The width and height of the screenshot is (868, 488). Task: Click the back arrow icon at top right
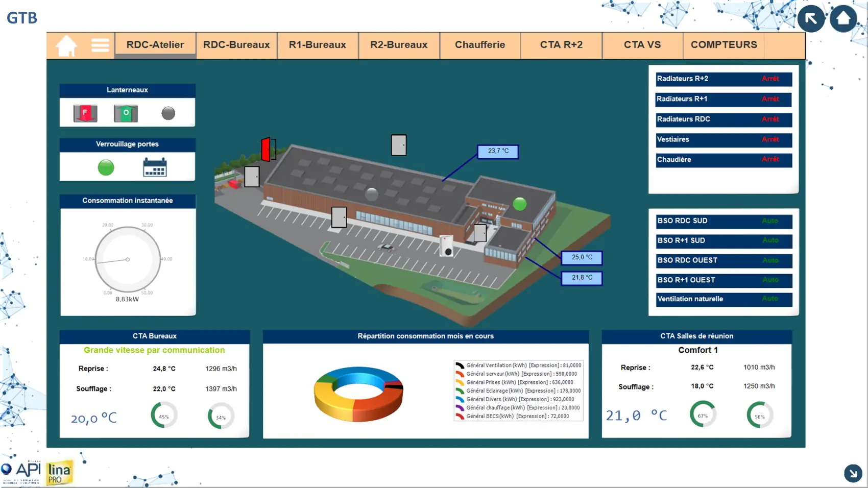pyautogui.click(x=811, y=19)
